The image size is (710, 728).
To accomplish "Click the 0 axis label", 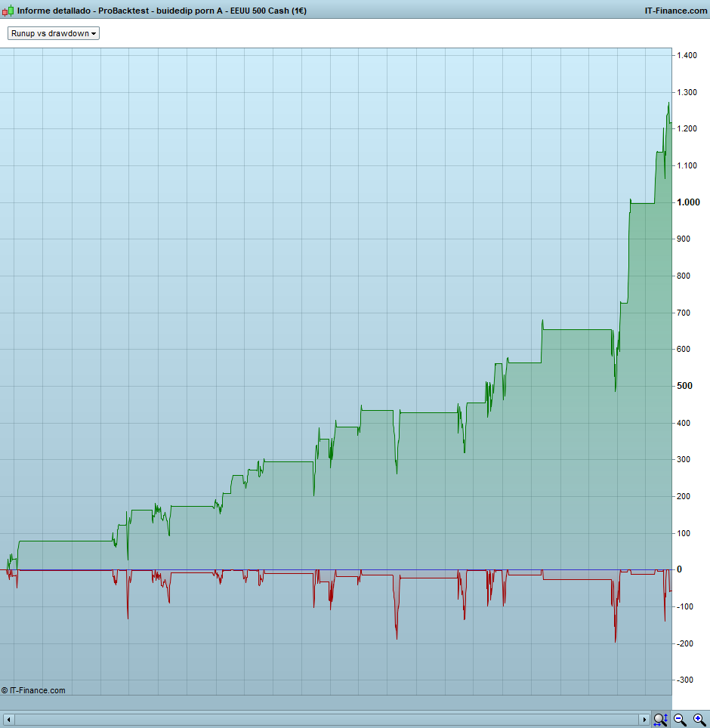I will 679,569.
